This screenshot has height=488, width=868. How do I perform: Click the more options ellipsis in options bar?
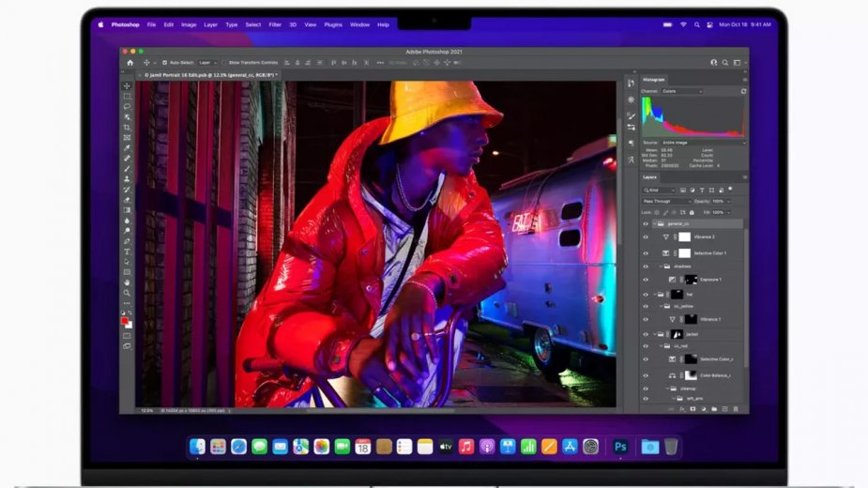click(x=380, y=63)
